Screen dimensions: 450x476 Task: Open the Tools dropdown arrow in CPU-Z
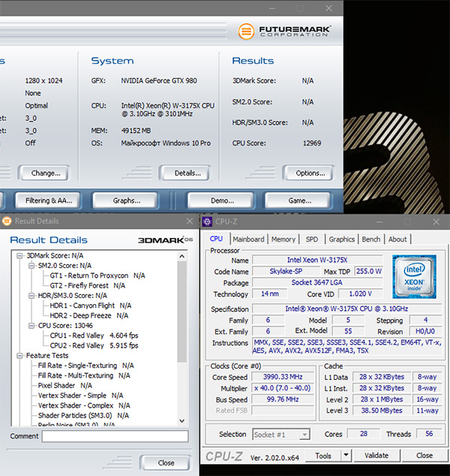346,456
